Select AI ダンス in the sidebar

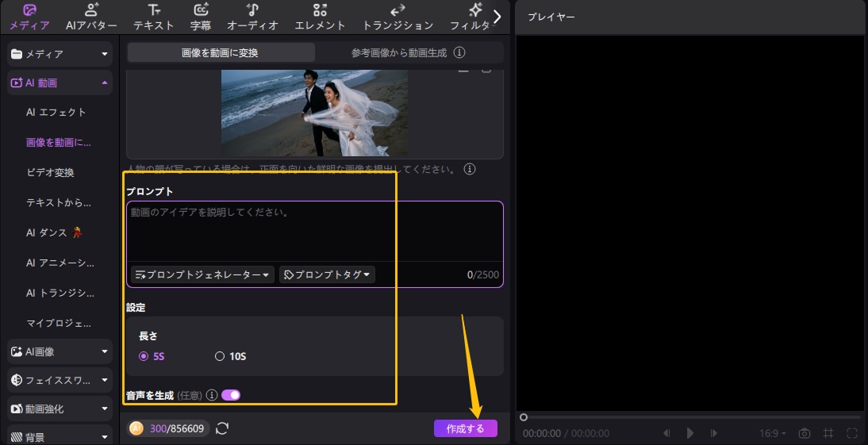click(x=54, y=232)
